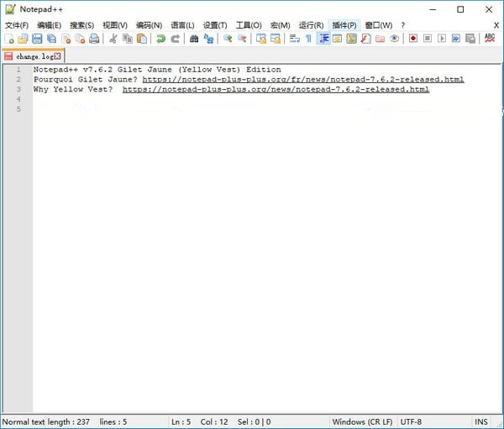504x429 pixels.
Task: Open the 插件(P) menu
Action: coord(344,25)
